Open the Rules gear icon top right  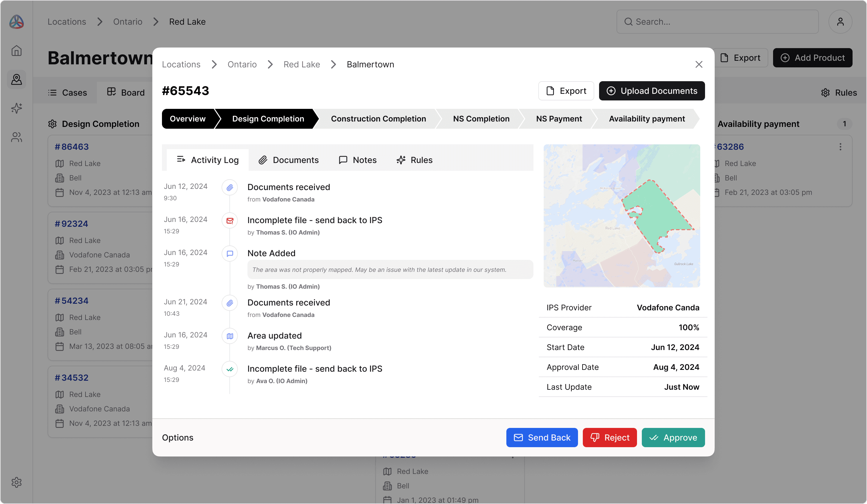click(x=826, y=93)
